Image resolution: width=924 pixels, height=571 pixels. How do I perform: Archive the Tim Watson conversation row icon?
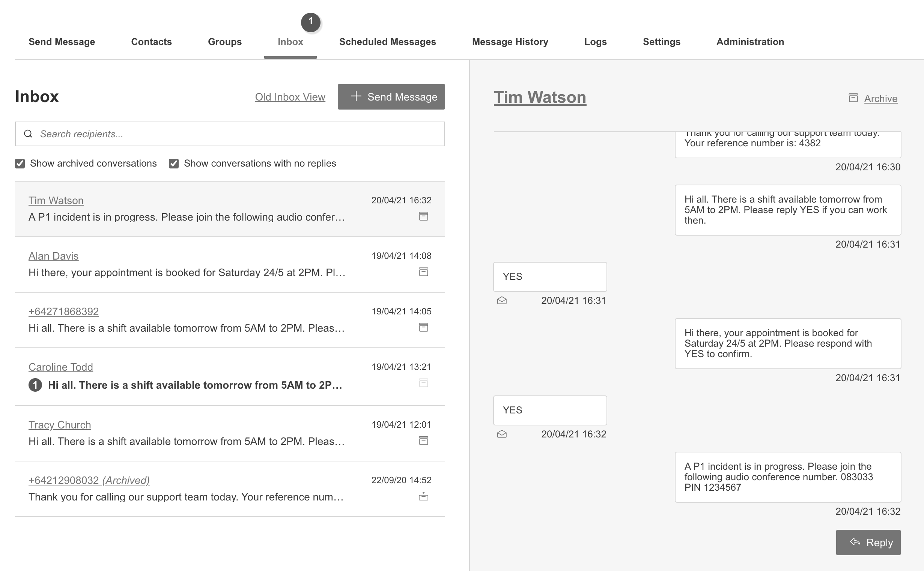pyautogui.click(x=423, y=216)
